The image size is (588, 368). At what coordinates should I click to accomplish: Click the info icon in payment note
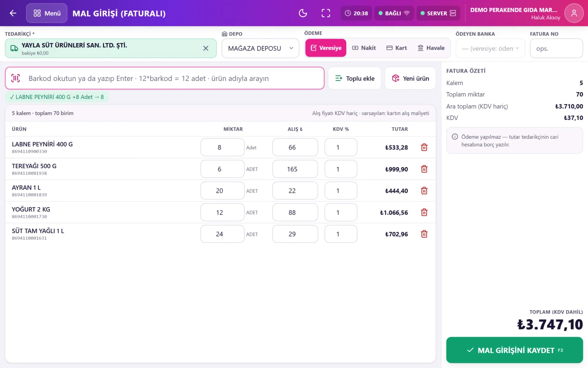[455, 137]
